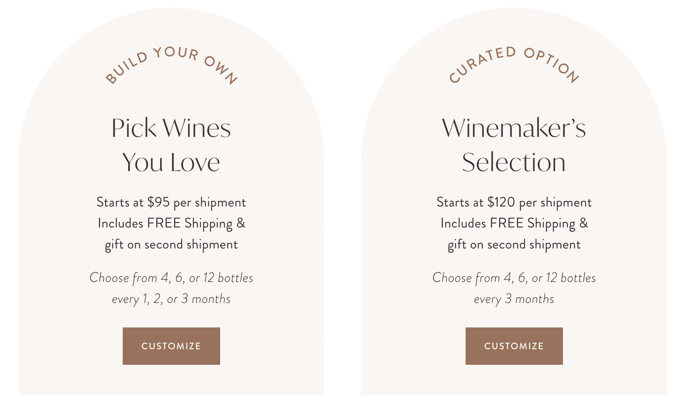Image resolution: width=688 pixels, height=406 pixels.
Task: Click the Curated Option curved label
Action: tap(514, 65)
